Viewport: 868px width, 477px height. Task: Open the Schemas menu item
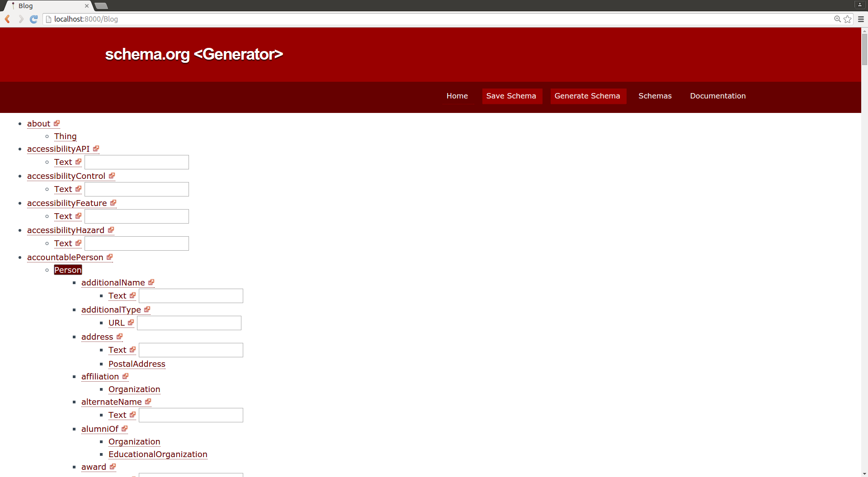click(x=655, y=96)
